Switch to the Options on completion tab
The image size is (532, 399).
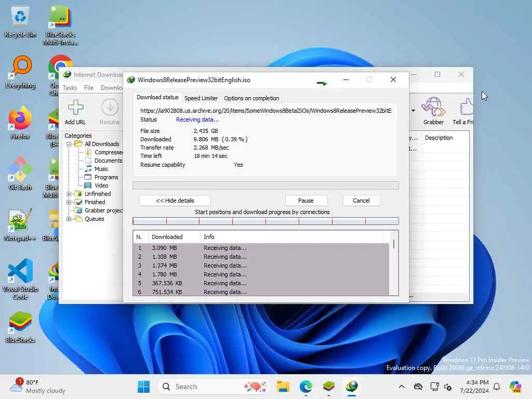pos(251,98)
